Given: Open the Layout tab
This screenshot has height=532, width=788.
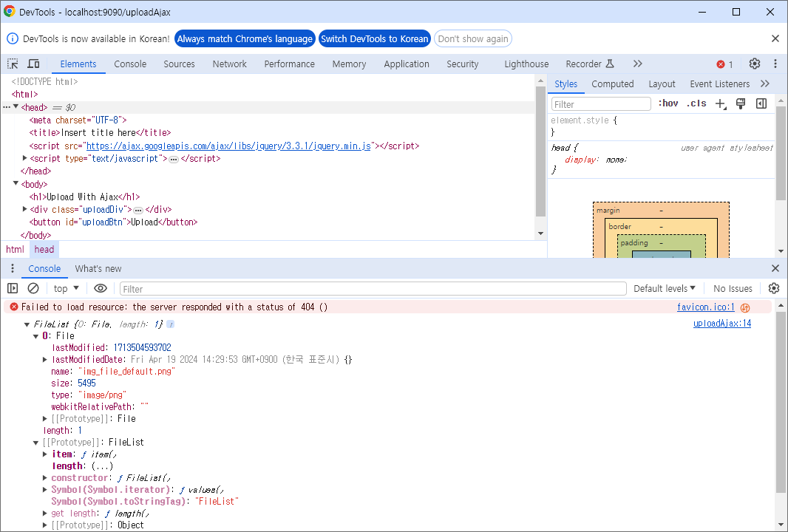Looking at the screenshot, I should coord(662,84).
